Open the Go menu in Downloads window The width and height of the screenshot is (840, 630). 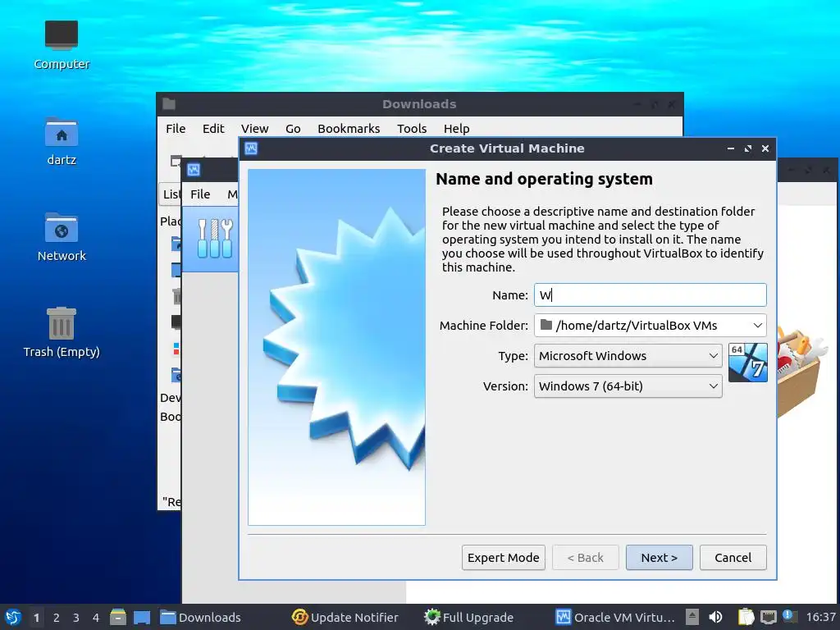tap(293, 129)
